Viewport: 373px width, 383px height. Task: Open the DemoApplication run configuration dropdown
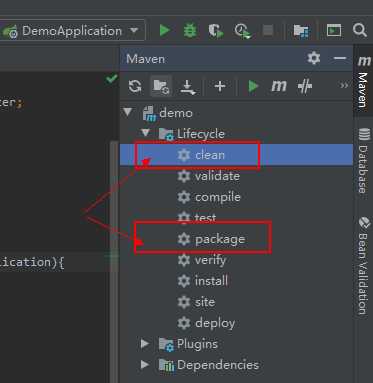(x=72, y=31)
